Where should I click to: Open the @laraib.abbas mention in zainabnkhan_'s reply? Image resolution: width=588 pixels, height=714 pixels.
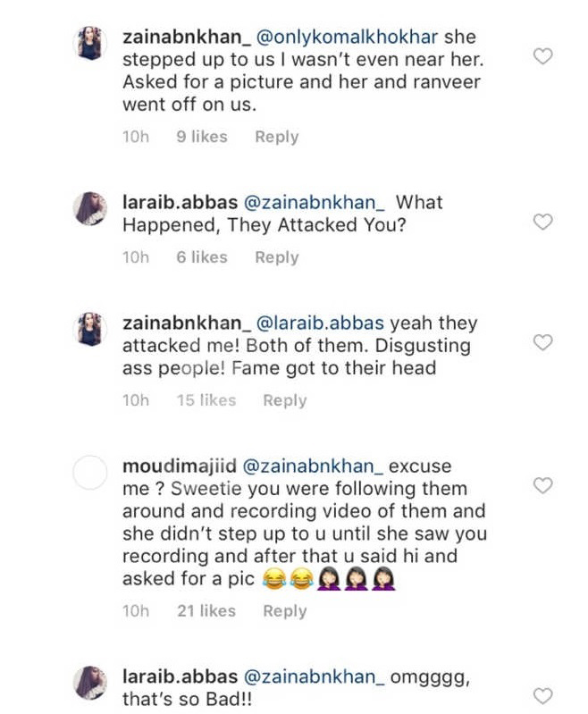click(321, 323)
